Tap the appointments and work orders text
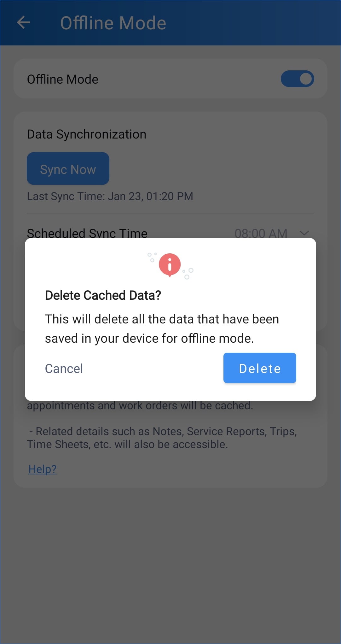Viewport: 341px width, 644px height. [x=140, y=406]
